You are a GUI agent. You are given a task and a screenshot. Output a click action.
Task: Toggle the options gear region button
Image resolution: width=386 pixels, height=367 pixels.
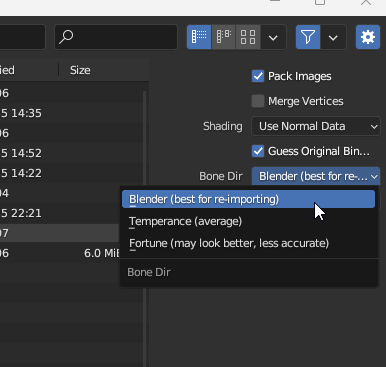point(368,37)
